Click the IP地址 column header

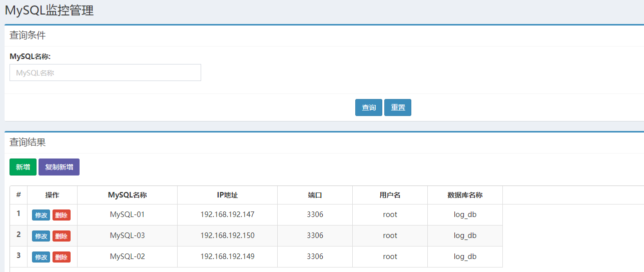coord(228,195)
